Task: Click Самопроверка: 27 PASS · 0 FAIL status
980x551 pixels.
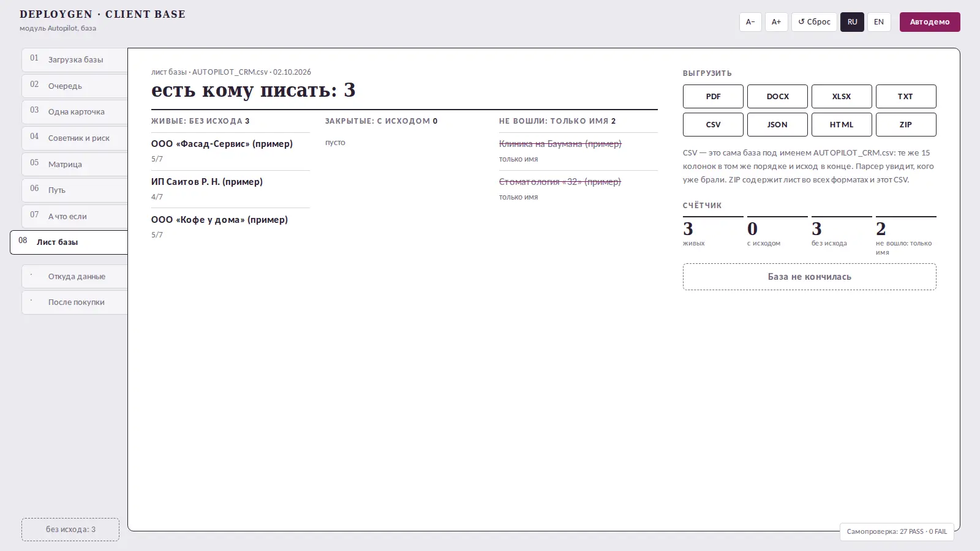Action: 897,531
